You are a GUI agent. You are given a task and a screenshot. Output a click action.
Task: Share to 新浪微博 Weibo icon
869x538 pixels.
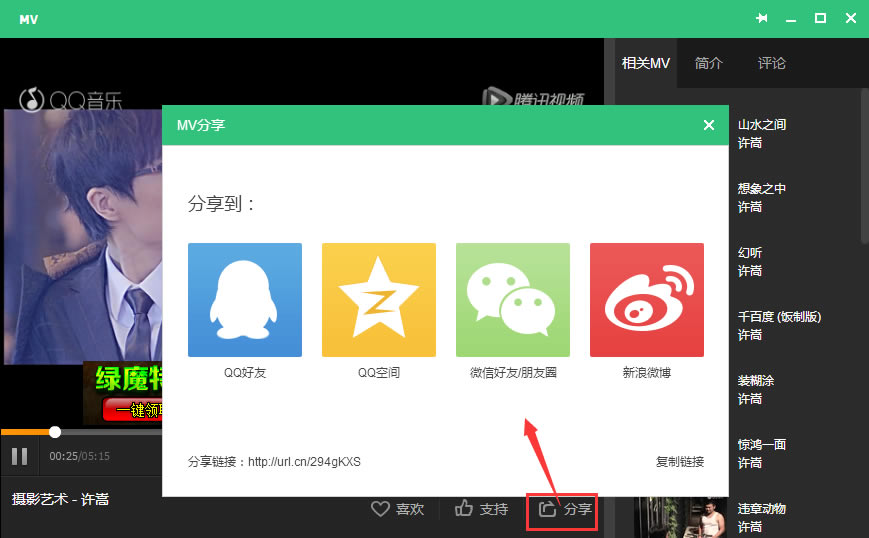646,300
